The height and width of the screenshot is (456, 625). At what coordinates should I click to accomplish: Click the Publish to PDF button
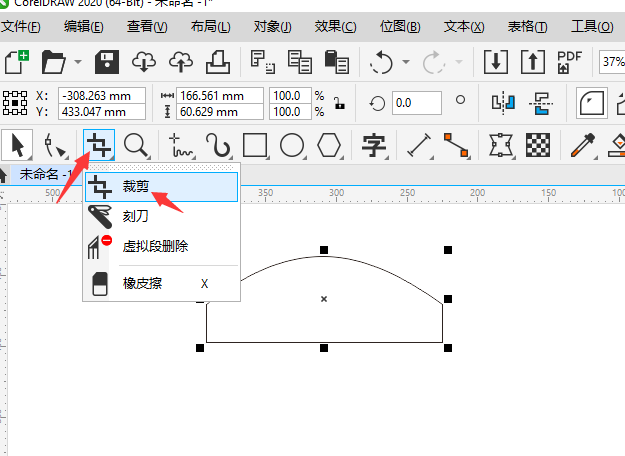[x=569, y=62]
